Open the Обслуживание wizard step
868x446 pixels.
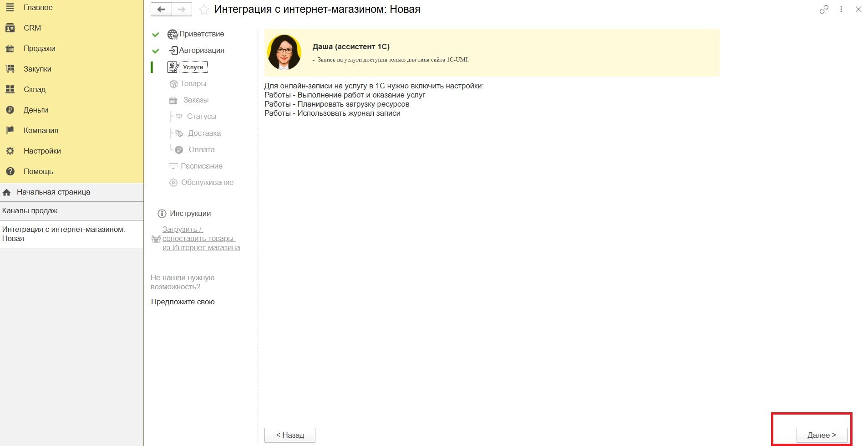coord(207,182)
